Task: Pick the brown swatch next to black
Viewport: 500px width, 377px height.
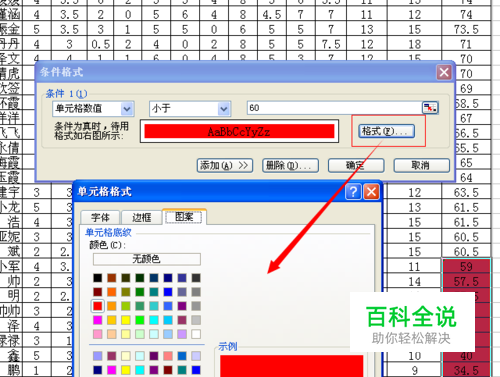Action: (x=112, y=278)
